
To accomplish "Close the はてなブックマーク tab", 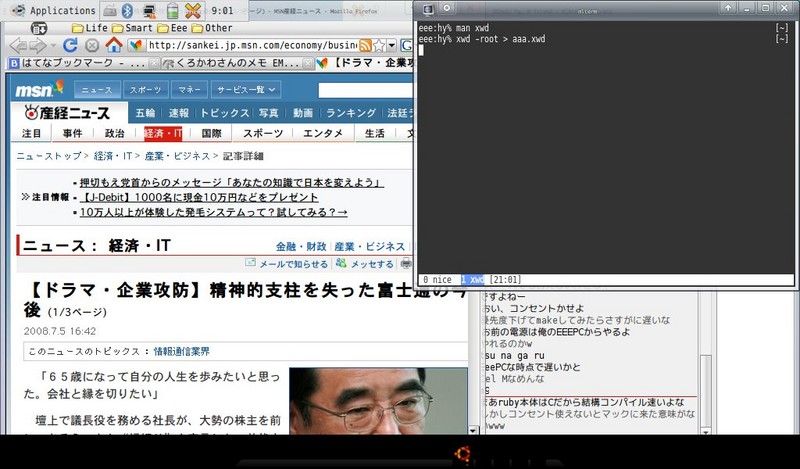I will coord(154,63).
